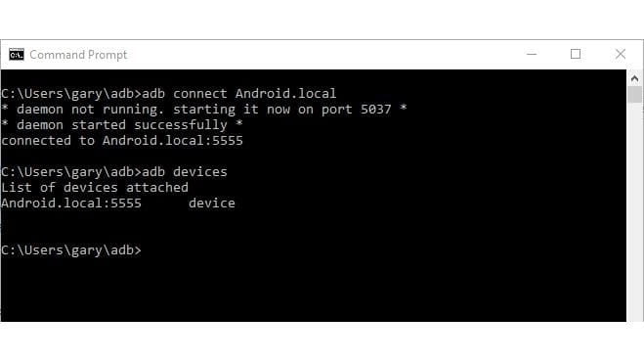Click the scrollbar track below the thumb
Viewport: 644px width, 361px height.
634,211
